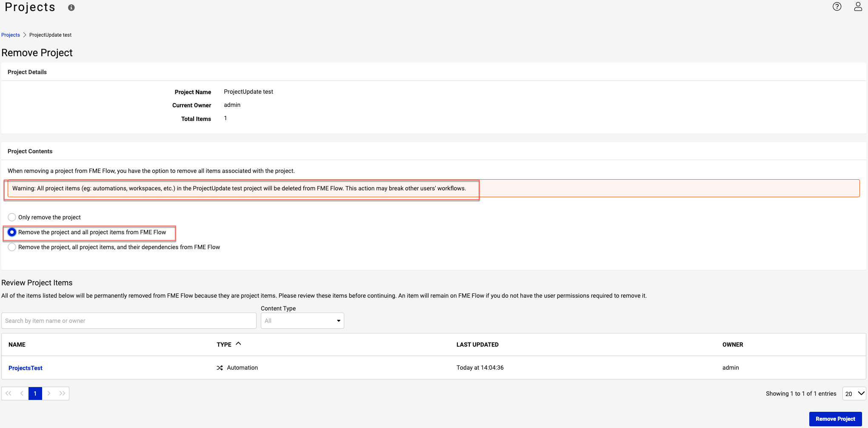
Task: Go to first page of results
Action: [x=9, y=393]
